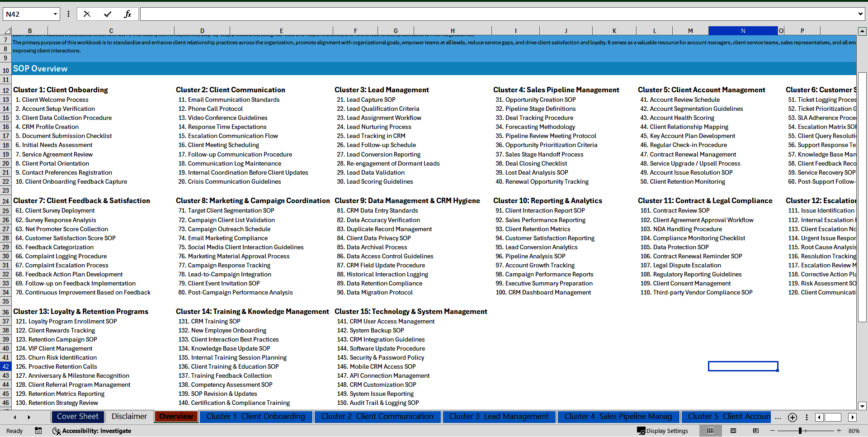
Task: Click zoom out minus control
Action: coord(773,431)
